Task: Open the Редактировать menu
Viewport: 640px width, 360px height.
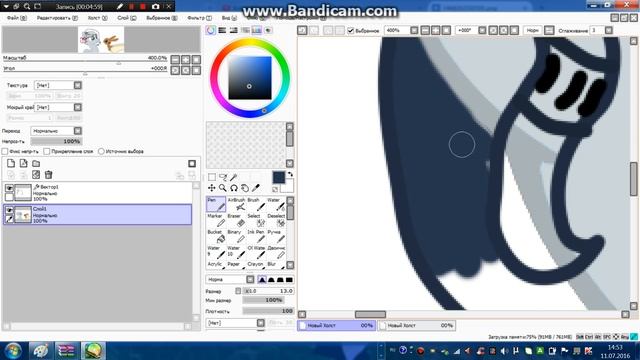Action: point(57,18)
